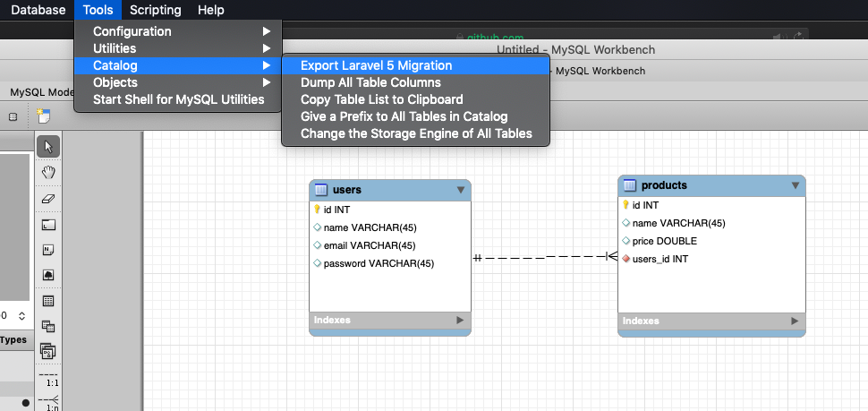This screenshot has width=868, height=411.
Task: Open the Utilities menu entry
Action: [x=178, y=48]
